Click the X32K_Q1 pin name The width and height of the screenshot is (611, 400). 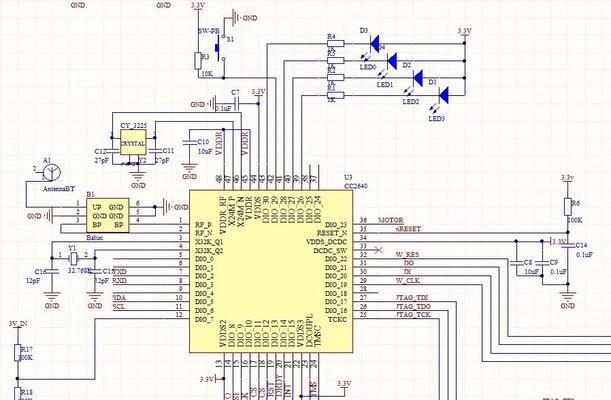(209, 242)
